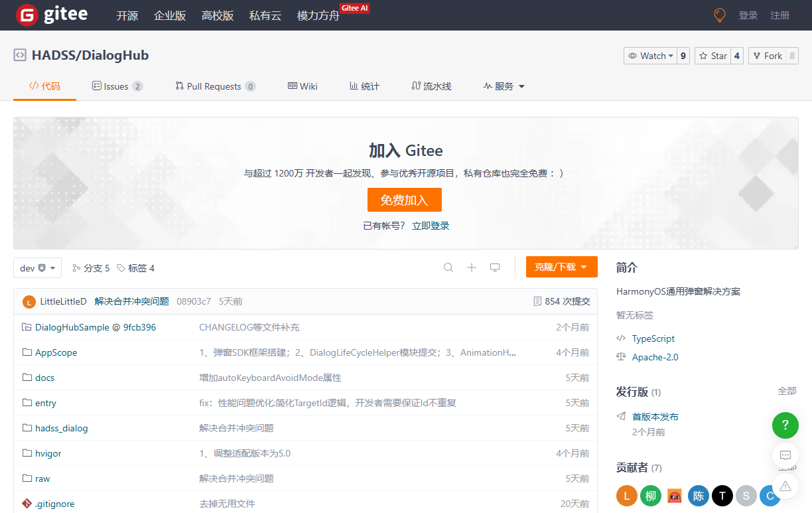Open contributor avatar labeled 柳
The height and width of the screenshot is (513, 812).
coord(651,496)
